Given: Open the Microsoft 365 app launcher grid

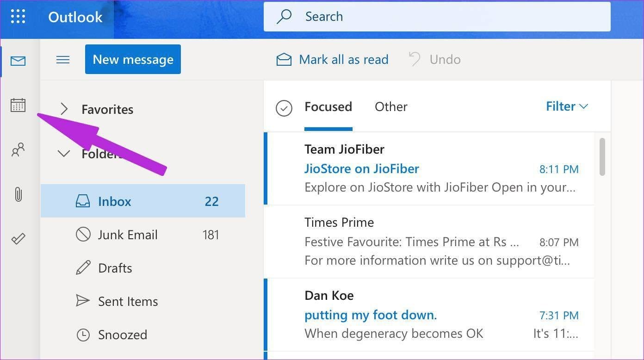Looking at the screenshot, I should click(x=18, y=17).
